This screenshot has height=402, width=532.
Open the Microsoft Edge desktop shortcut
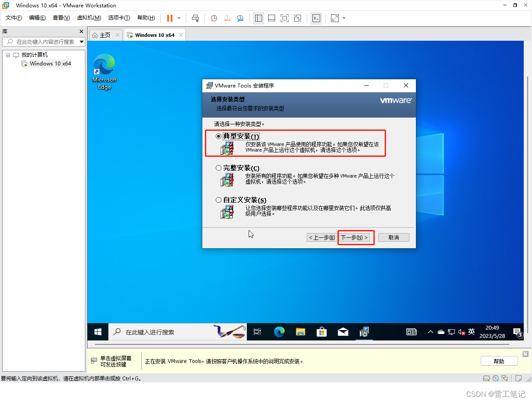(x=104, y=72)
